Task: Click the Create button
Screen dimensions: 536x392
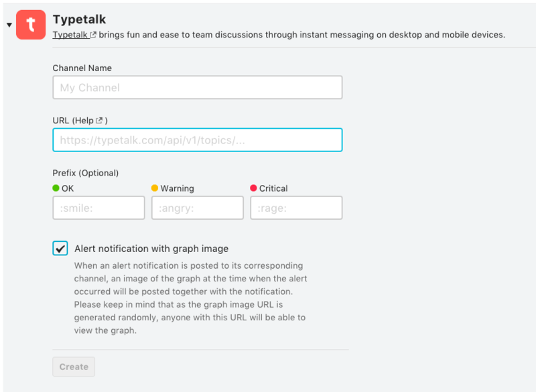Action: 74,367
